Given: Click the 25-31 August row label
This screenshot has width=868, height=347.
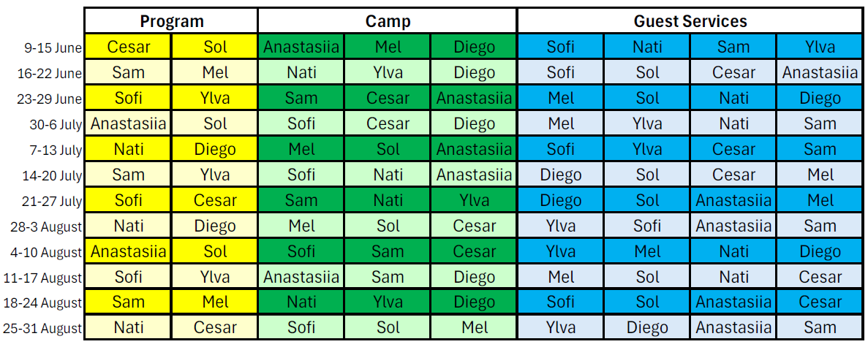Looking at the screenshot, I should [46, 328].
